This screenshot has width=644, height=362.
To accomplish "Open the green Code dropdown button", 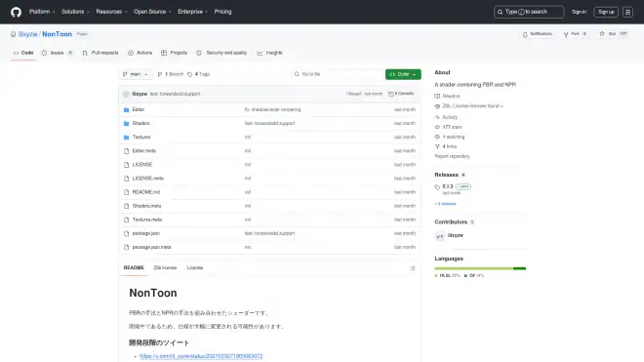I will pos(403,74).
